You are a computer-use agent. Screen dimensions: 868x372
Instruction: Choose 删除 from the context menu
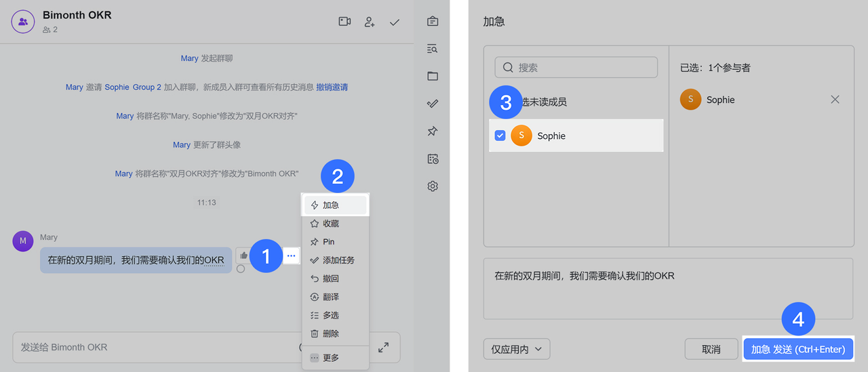336,333
